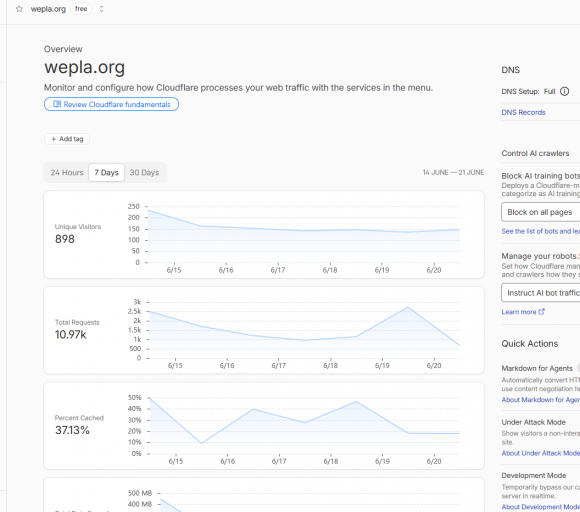Image resolution: width=580 pixels, height=512 pixels.
Task: Click the Quick Actions heading
Action: pyautogui.click(x=530, y=344)
